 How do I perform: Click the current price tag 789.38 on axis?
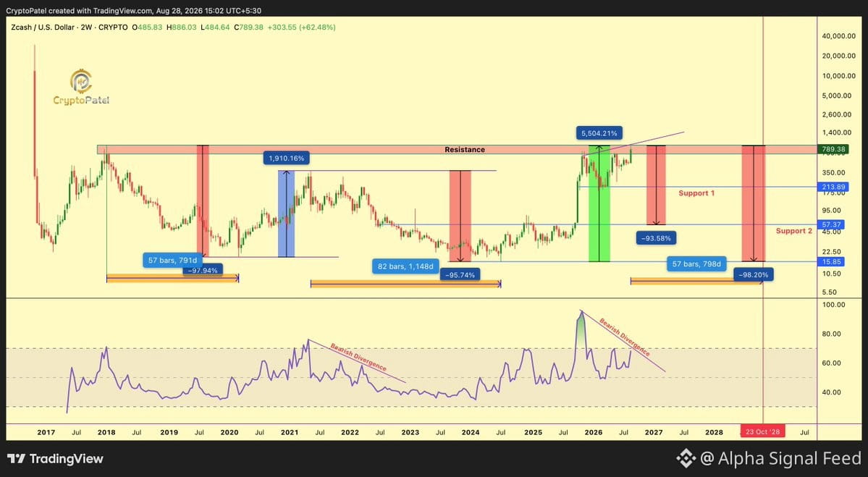(x=832, y=149)
